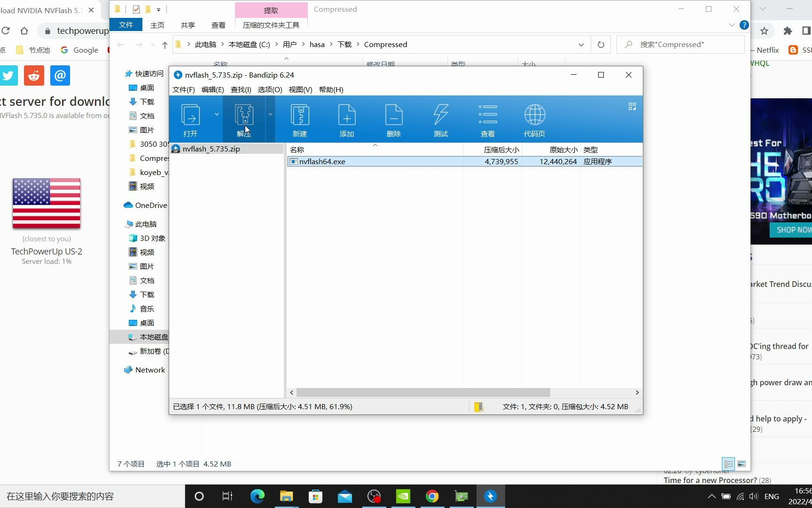This screenshot has height=508, width=812.
Task: Click the New archive (新建) icon
Action: (x=300, y=120)
